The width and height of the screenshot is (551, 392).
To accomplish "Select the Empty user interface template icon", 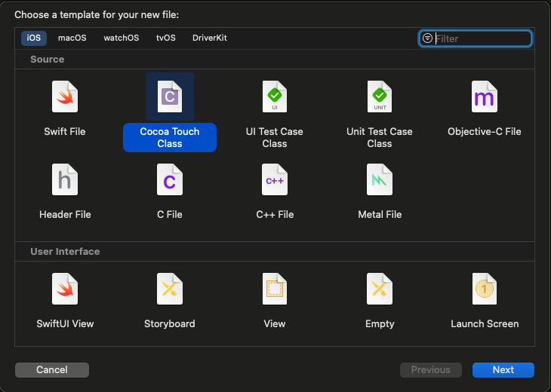I will pyautogui.click(x=380, y=289).
